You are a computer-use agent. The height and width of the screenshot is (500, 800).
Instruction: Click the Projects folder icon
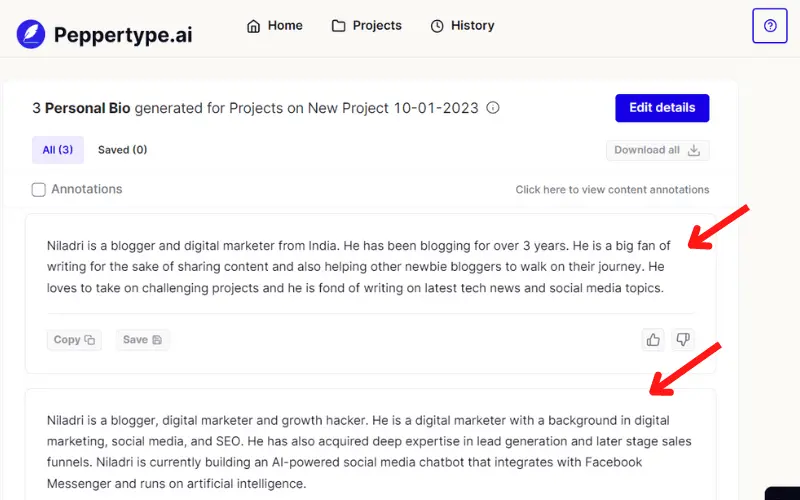click(x=338, y=26)
